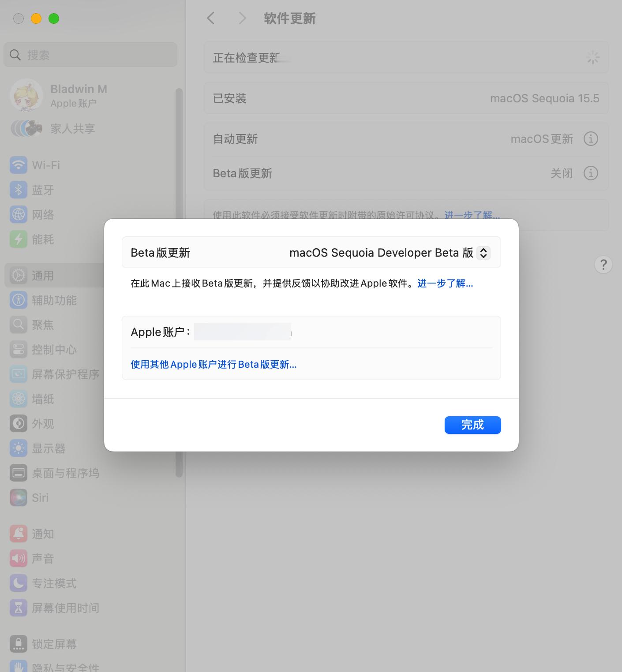This screenshot has width=622, height=672.
Task: Open the Desktop & Dock (桌面与程序坞) icon
Action: click(x=18, y=473)
